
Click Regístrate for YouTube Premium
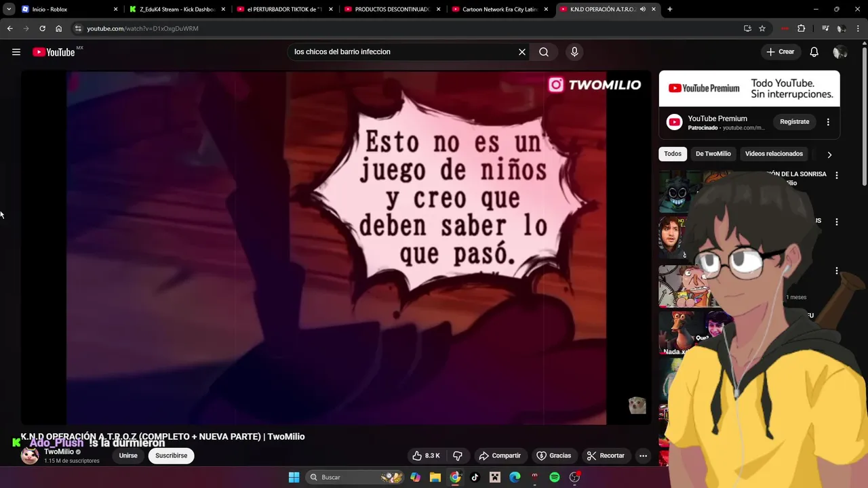(x=794, y=122)
